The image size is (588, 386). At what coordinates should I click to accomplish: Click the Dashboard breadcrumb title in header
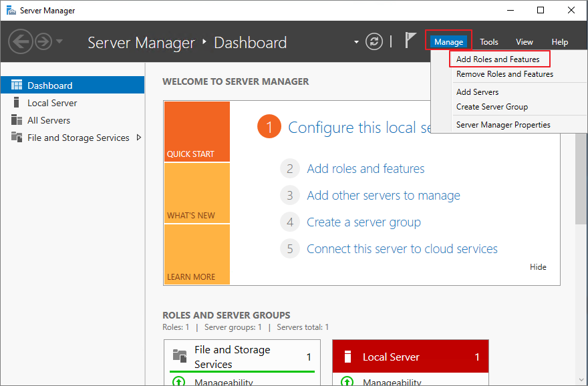(x=250, y=43)
